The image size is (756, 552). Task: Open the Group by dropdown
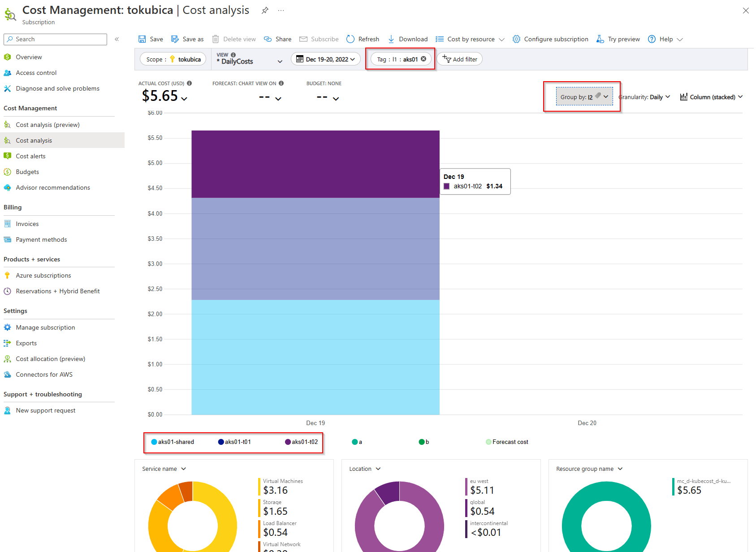tap(584, 97)
